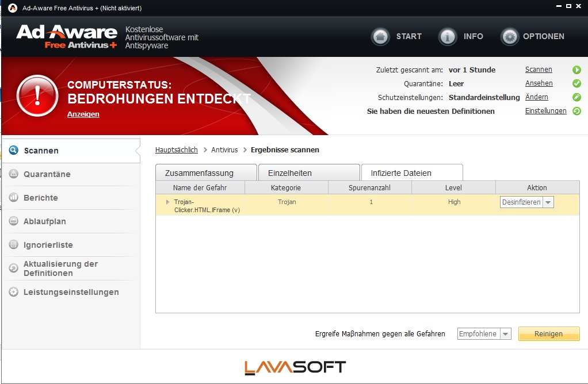Open the Quarantäne sidebar section
The width and height of the screenshot is (588, 384).
71,174
